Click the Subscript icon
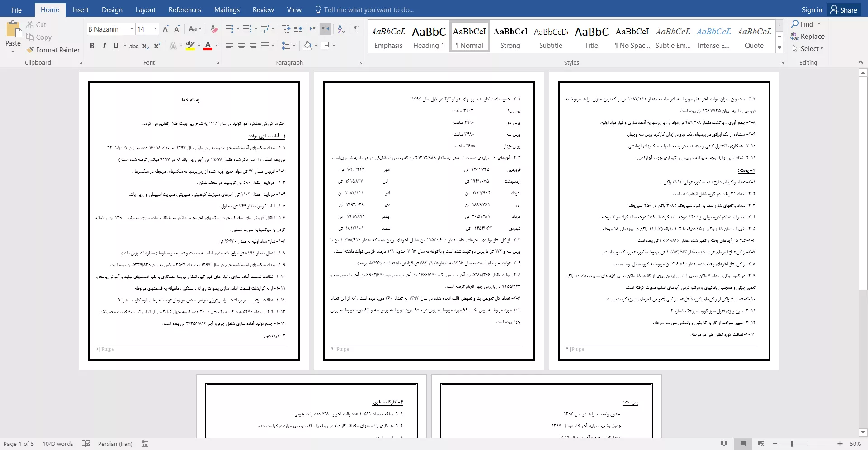Screen dimensions: 868x450 tap(146, 46)
